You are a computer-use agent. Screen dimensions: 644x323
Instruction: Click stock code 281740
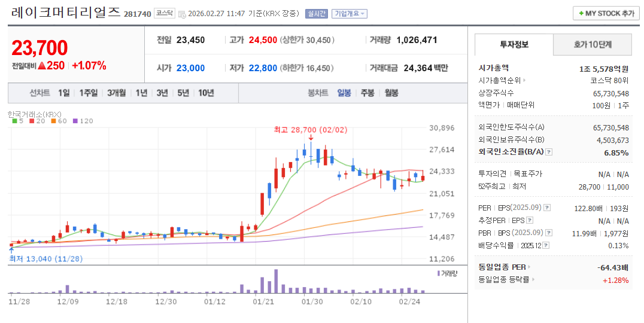click(x=138, y=14)
